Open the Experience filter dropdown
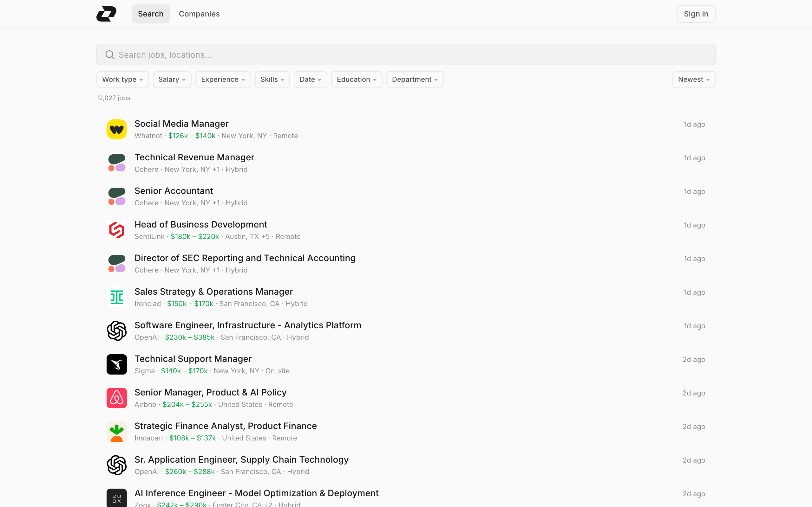The width and height of the screenshot is (812, 507). click(x=223, y=80)
